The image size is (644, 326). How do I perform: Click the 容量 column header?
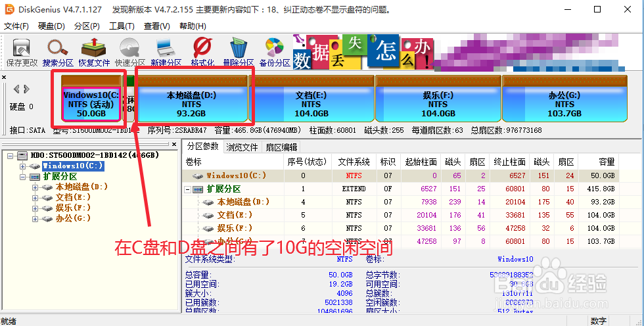pos(599,162)
